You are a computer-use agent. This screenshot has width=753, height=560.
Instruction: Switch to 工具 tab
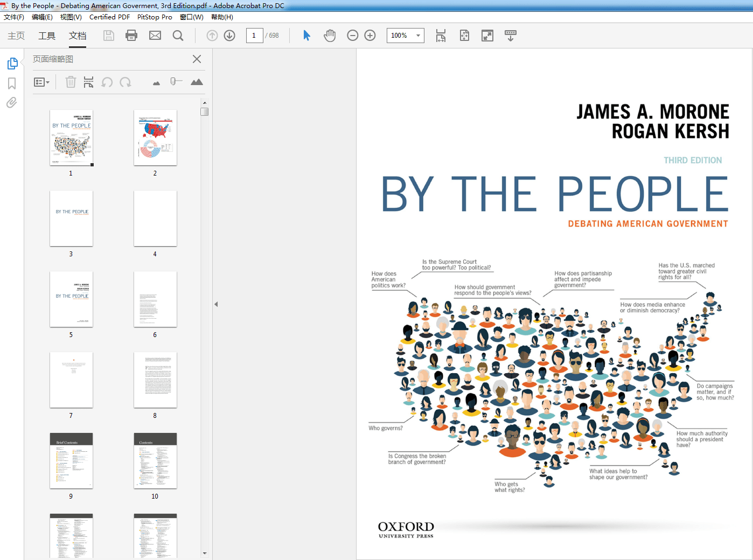pos(47,36)
